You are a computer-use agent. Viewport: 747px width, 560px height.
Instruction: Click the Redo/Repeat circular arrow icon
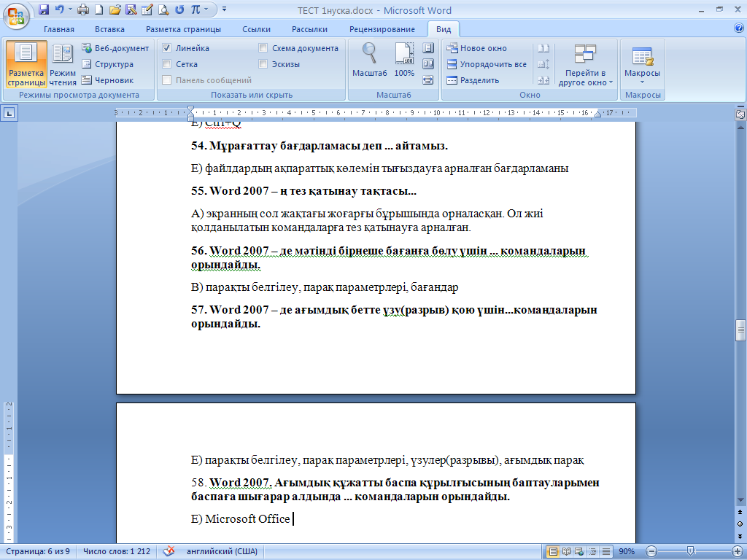[x=179, y=9]
